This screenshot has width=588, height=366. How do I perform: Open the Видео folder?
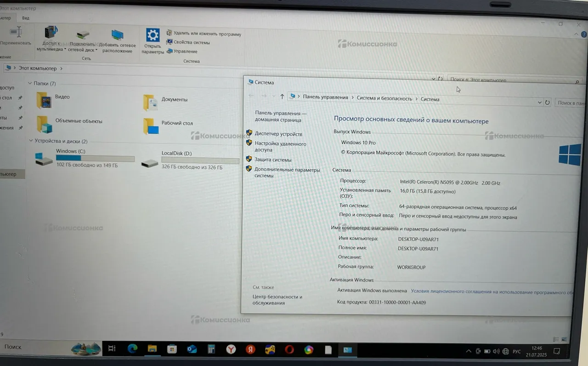tap(53, 99)
